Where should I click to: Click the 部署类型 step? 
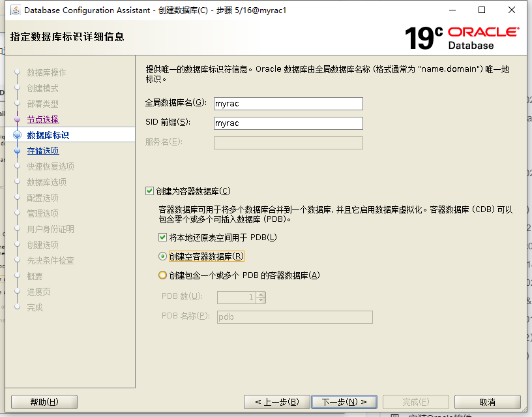click(x=43, y=104)
